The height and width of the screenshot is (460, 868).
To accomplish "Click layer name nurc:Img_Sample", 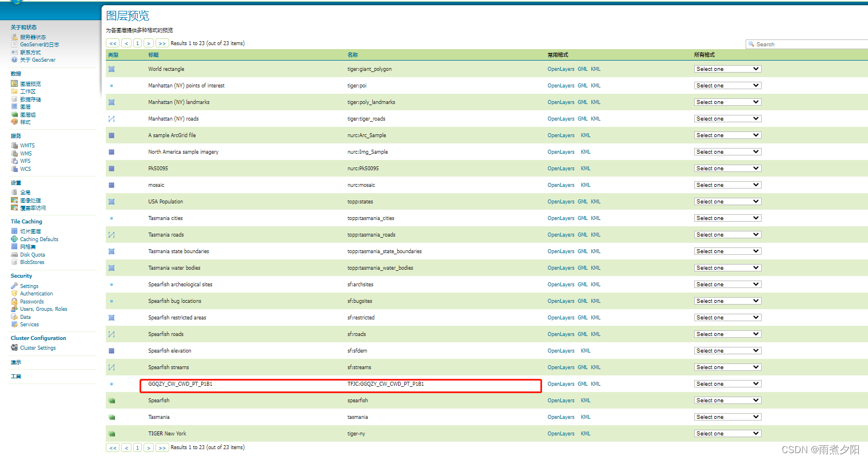I will click(x=368, y=152).
